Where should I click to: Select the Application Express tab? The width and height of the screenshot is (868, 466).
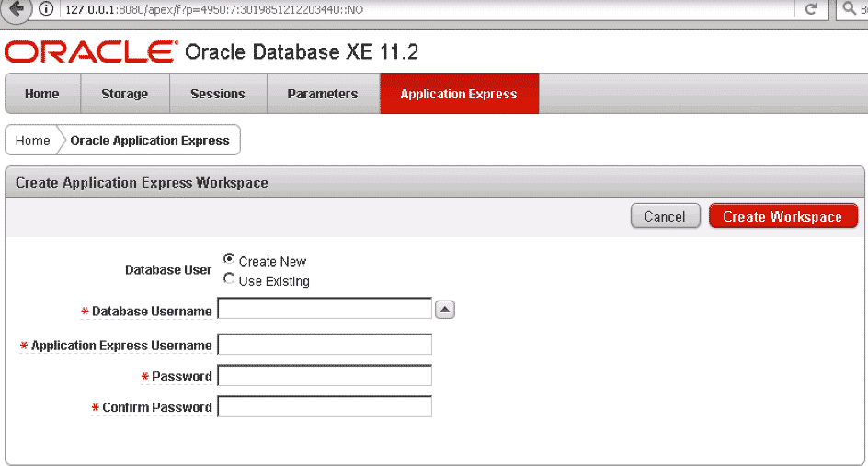[x=459, y=94]
